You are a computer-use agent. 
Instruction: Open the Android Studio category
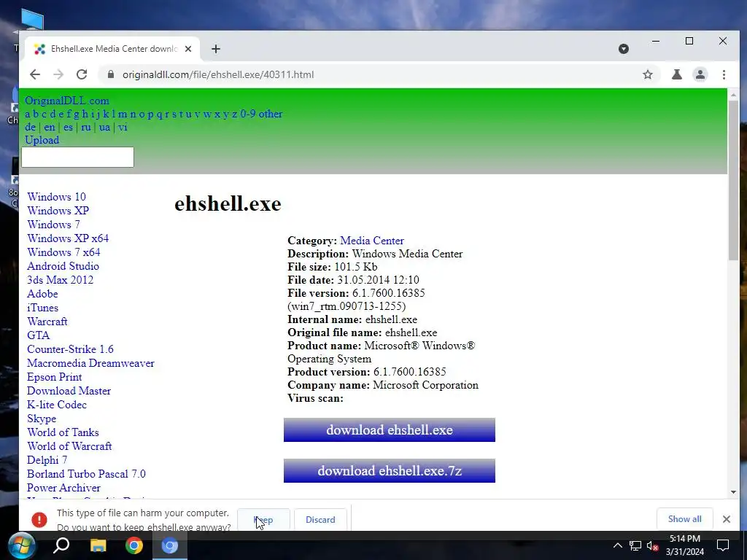63,265
